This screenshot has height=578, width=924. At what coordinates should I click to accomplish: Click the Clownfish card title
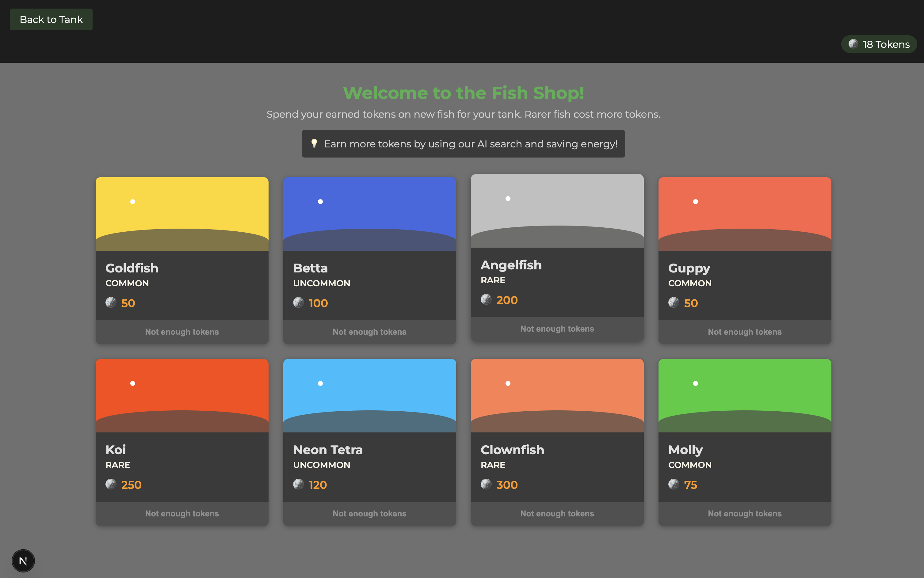click(512, 450)
